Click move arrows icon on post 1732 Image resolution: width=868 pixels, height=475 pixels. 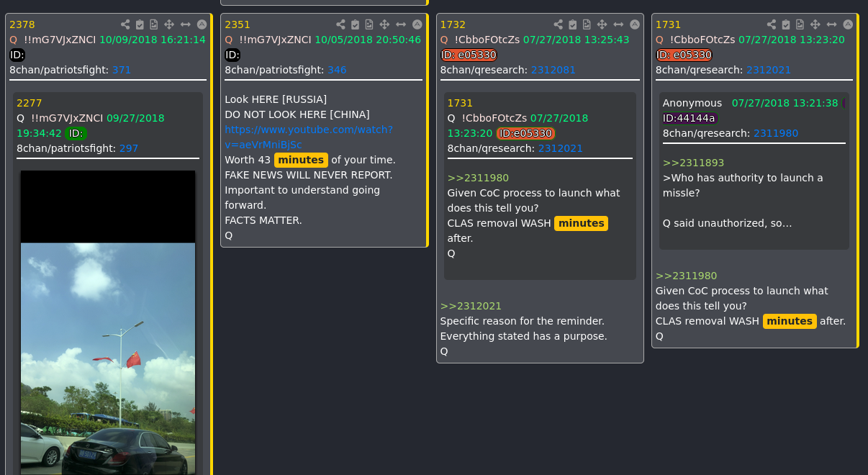[x=602, y=24]
